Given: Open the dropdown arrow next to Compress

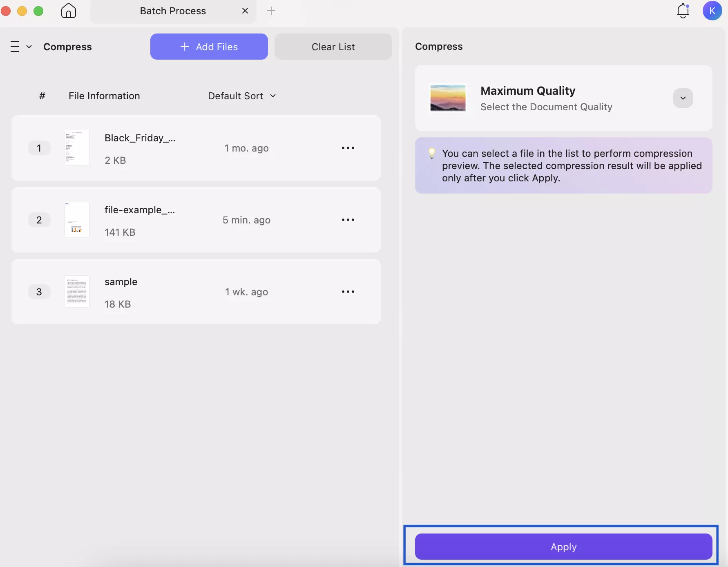Looking at the screenshot, I should click(29, 47).
